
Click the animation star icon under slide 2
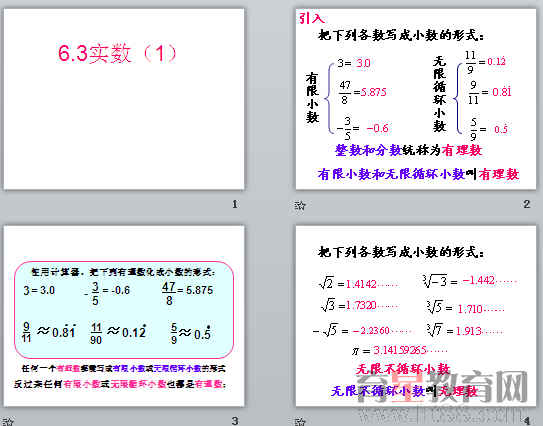pyautogui.click(x=300, y=205)
